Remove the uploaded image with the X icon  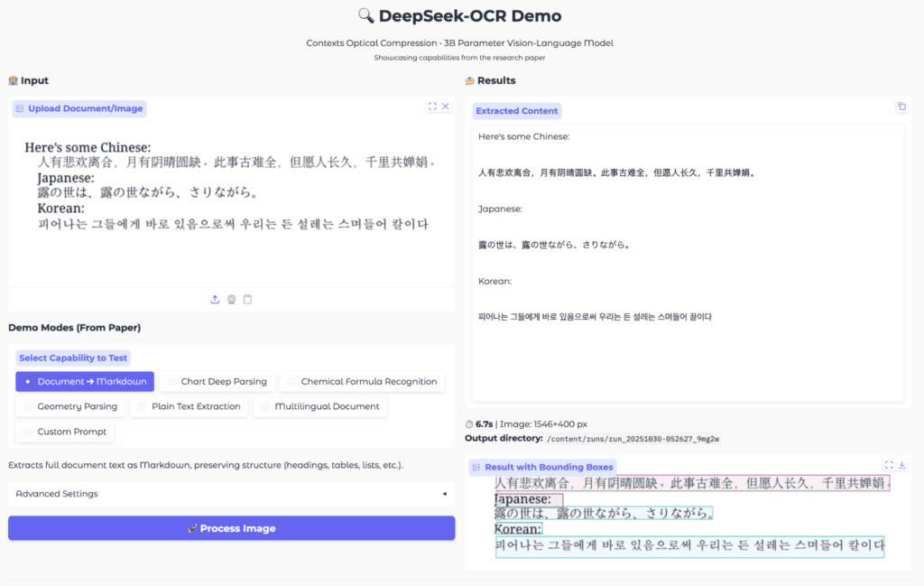[x=446, y=107]
